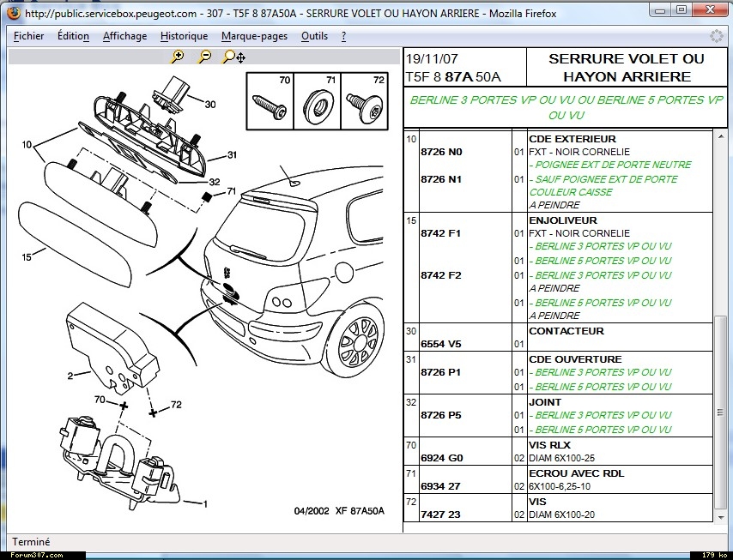The image size is (733, 560).
Task: Select part number 8726 N0
Action: 441,152
